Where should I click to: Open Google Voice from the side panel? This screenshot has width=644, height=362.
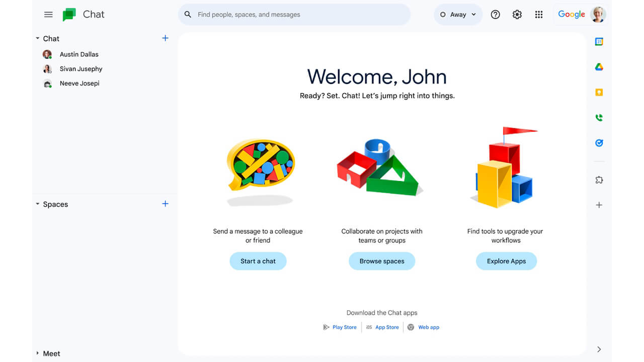(599, 117)
